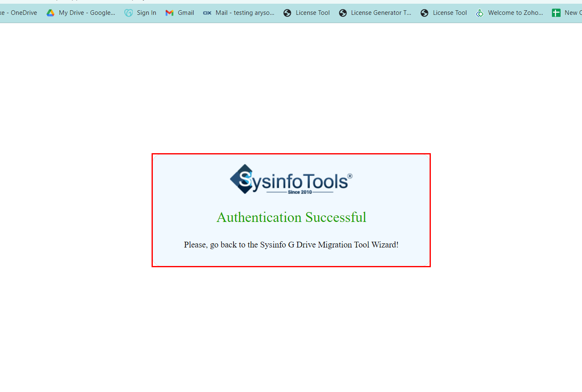
Task: Click the green 'Authentication Successful' heading
Action: [292, 217]
